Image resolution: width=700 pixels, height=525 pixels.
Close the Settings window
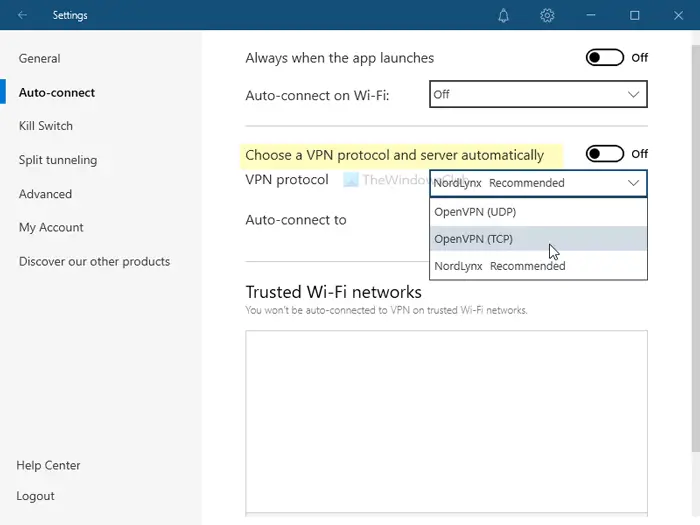tap(678, 15)
